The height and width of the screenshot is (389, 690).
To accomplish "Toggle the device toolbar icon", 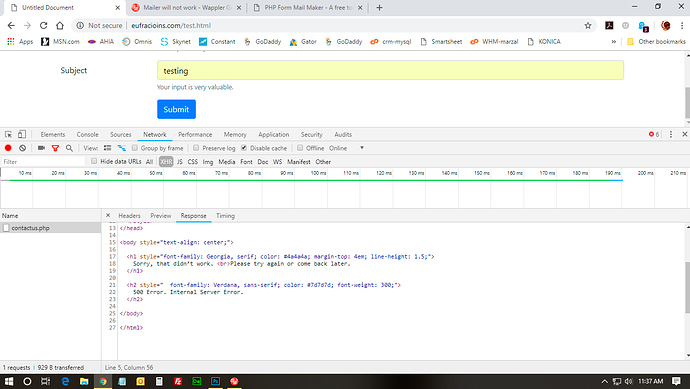I will click(22, 135).
